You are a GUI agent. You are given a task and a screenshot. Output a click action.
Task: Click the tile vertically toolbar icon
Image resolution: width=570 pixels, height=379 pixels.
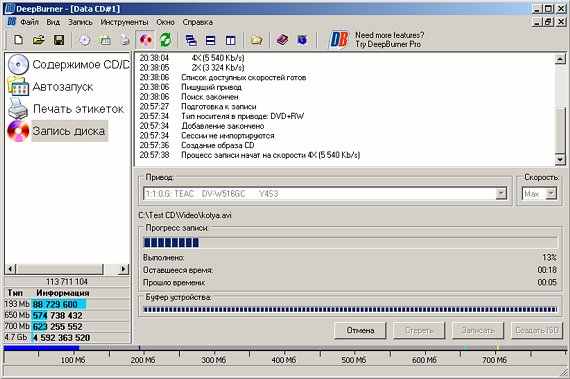230,40
